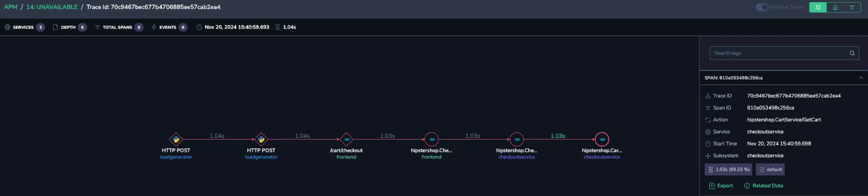Image resolution: width=868 pixels, height=196 pixels.
Task: Click the Events count stat
Action: click(x=169, y=27)
